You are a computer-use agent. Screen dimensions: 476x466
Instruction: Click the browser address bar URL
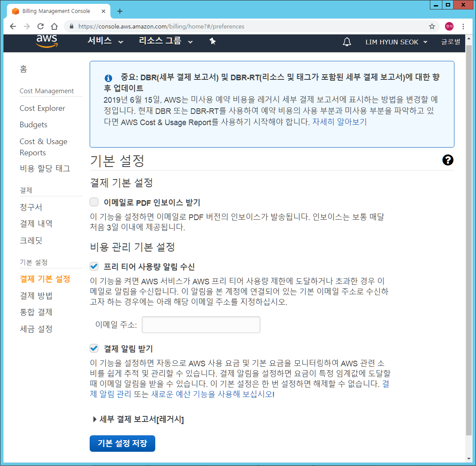[161, 26]
